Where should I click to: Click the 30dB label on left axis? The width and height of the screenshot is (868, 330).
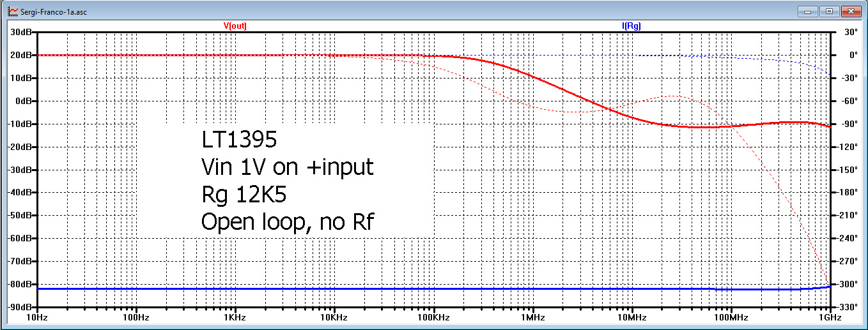click(20, 32)
